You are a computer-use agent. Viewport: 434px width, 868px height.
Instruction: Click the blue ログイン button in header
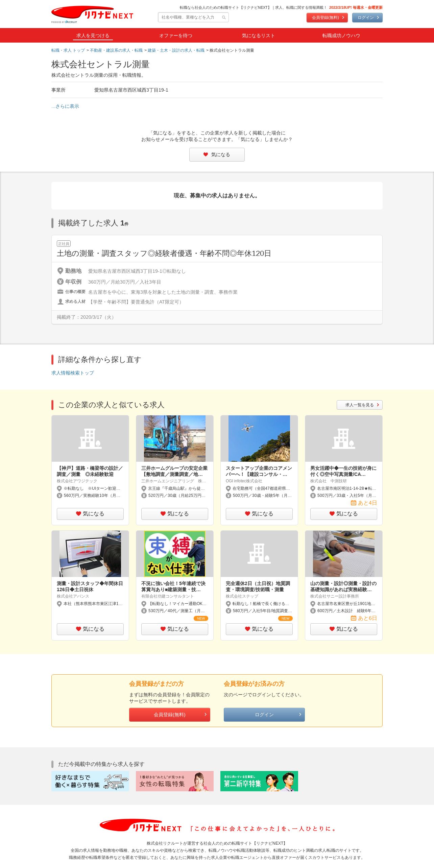[367, 18]
